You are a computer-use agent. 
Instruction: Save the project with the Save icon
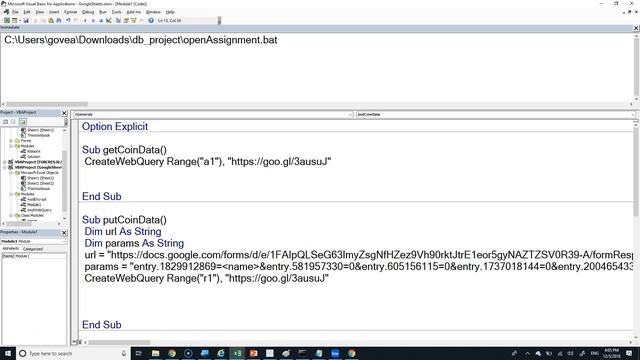tap(26, 20)
